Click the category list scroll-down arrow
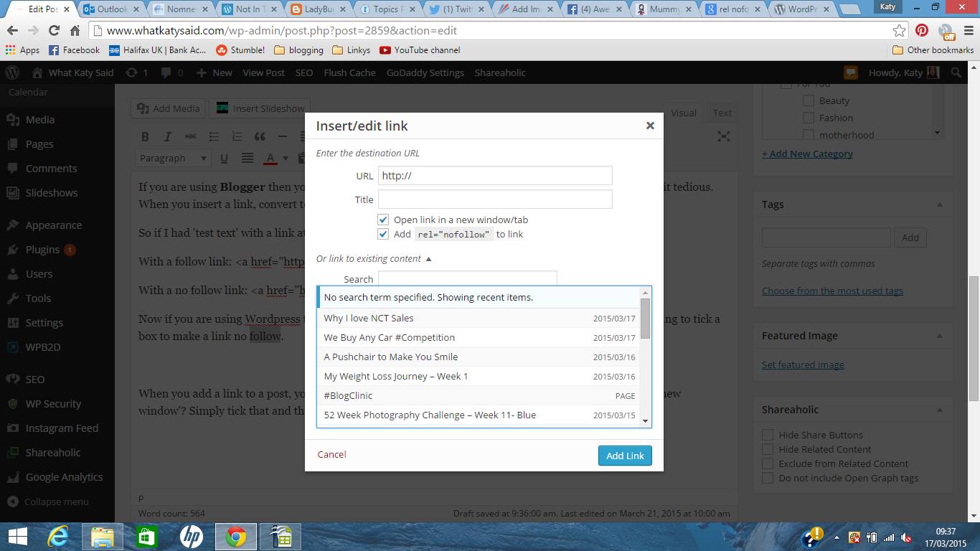 tap(937, 133)
